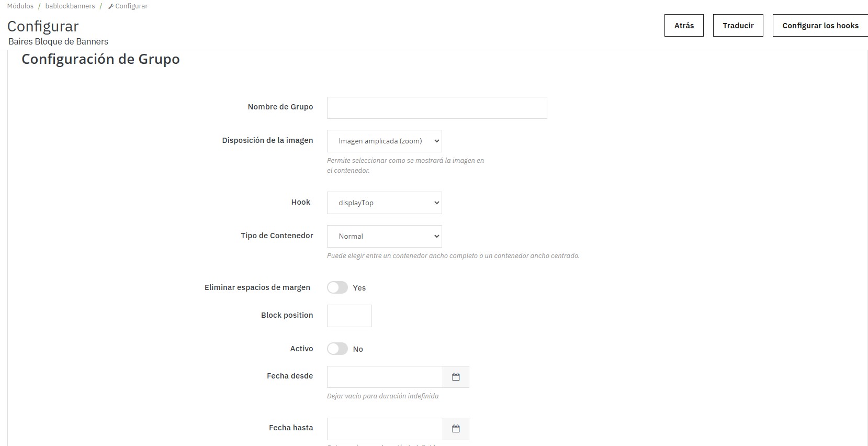Click inside the Fecha desde date field
Image resolution: width=868 pixels, height=446 pixels.
[x=385, y=377]
